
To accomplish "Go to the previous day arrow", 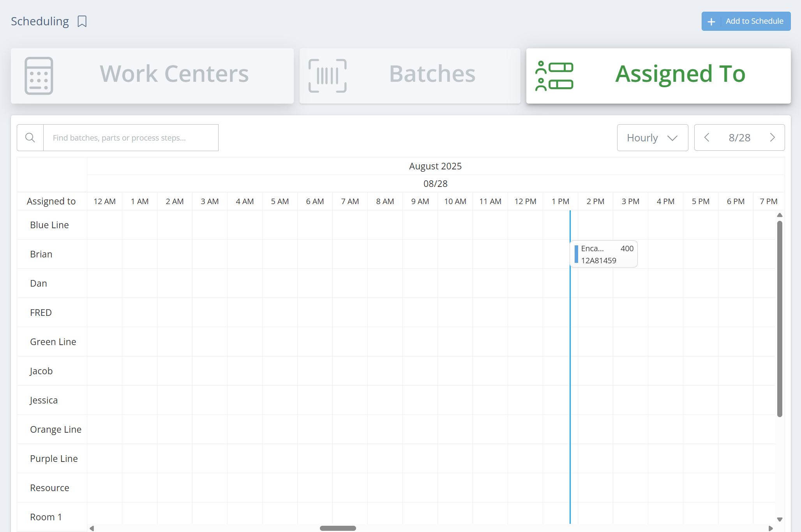I will [x=707, y=137].
